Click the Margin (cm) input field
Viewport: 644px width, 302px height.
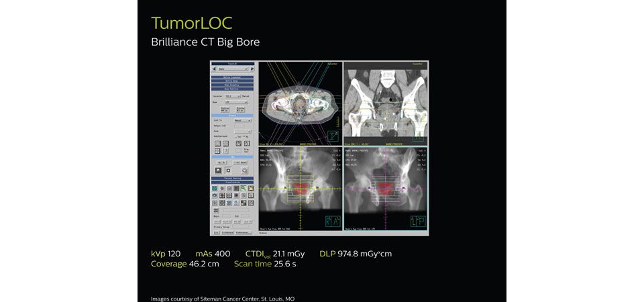[x=239, y=125]
